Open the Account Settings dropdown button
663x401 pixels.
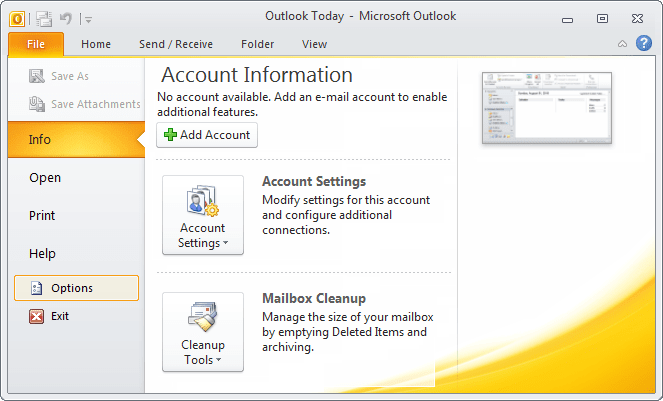click(x=203, y=215)
